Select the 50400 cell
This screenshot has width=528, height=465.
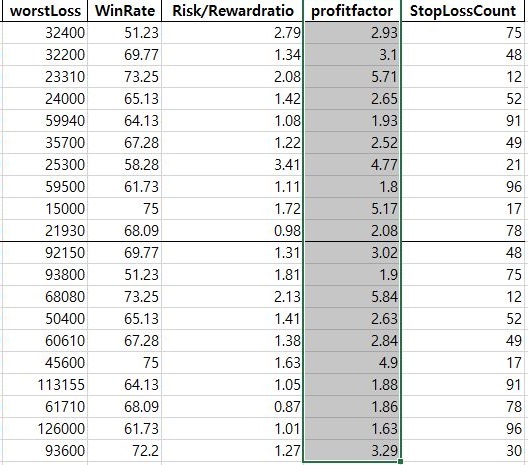tap(45, 319)
